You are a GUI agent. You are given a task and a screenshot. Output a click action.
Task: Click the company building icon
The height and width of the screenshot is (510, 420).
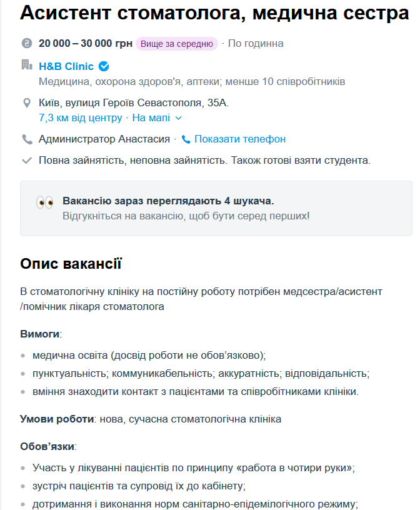(x=26, y=65)
